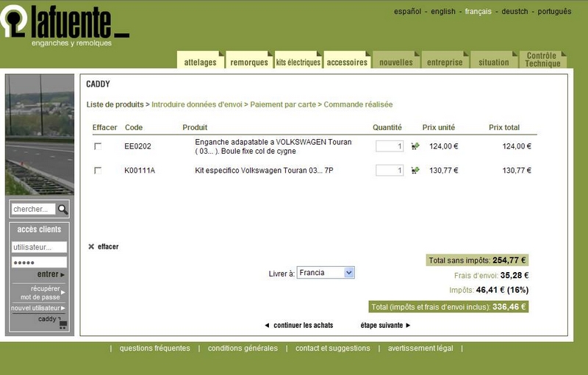Click Total sans impôts 254,77 €
The image size is (588, 375).
pos(477,260)
